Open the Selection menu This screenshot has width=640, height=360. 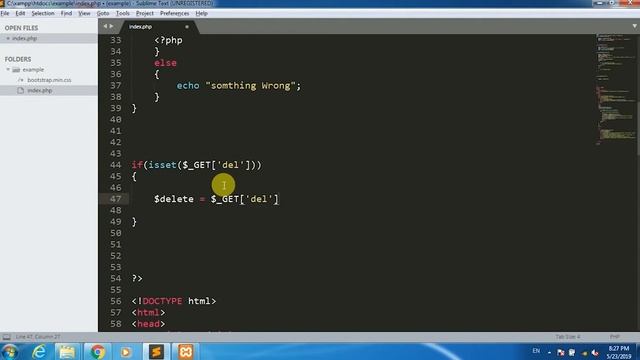click(x=43, y=13)
